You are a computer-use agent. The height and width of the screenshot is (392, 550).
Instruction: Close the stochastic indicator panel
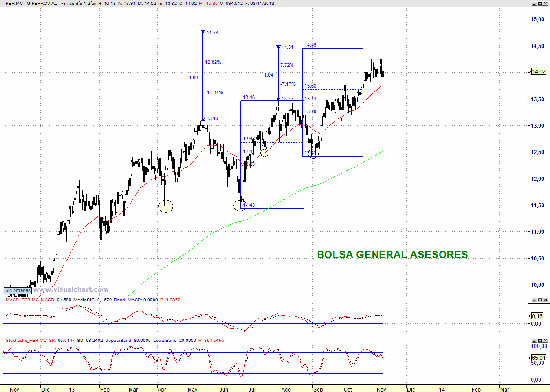click(545, 340)
